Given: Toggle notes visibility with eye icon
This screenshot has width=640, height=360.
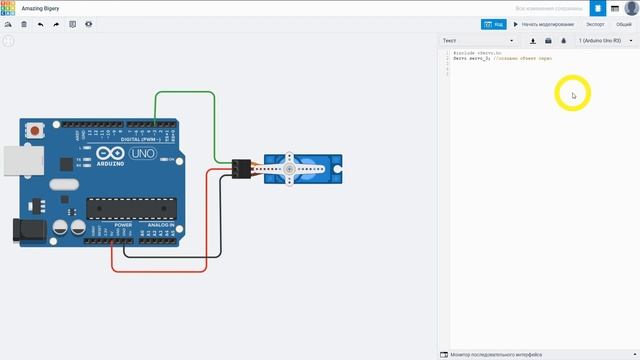Looking at the screenshot, I should [x=89, y=24].
